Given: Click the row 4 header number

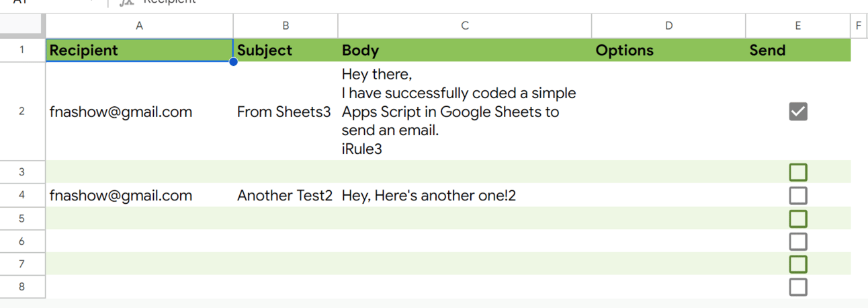Looking at the screenshot, I should tap(22, 196).
